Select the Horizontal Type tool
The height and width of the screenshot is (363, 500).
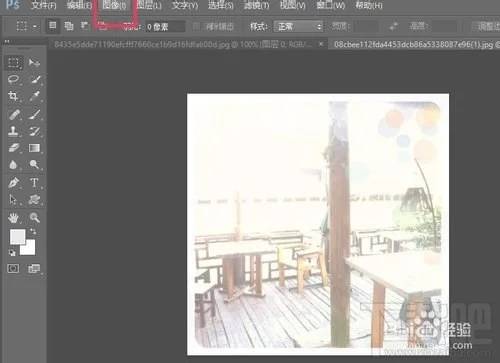click(x=34, y=183)
